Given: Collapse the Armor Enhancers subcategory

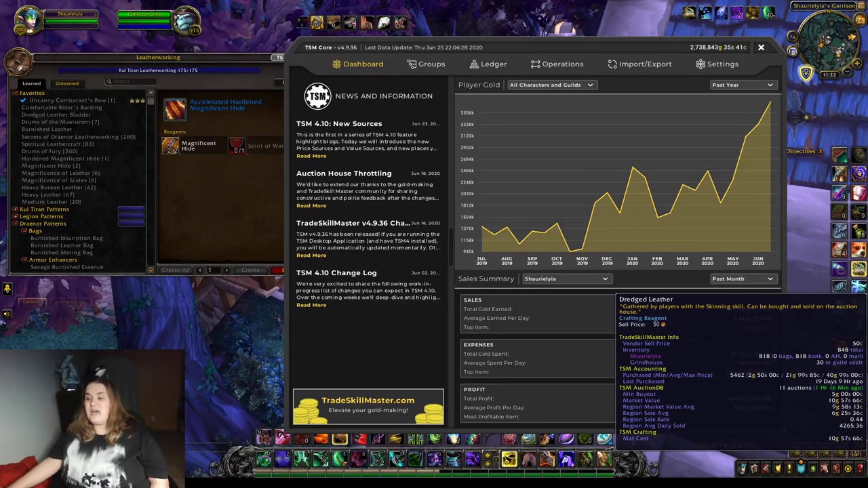Looking at the screenshot, I should click(24, 260).
